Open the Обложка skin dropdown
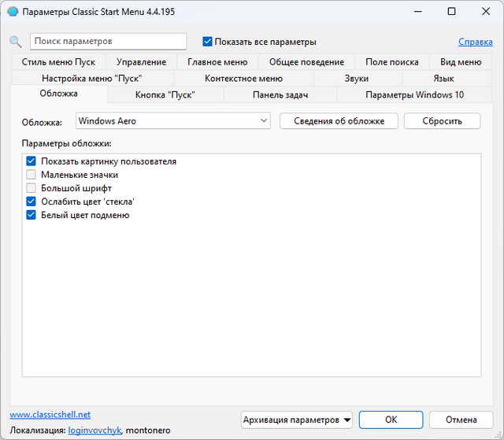 click(x=174, y=120)
